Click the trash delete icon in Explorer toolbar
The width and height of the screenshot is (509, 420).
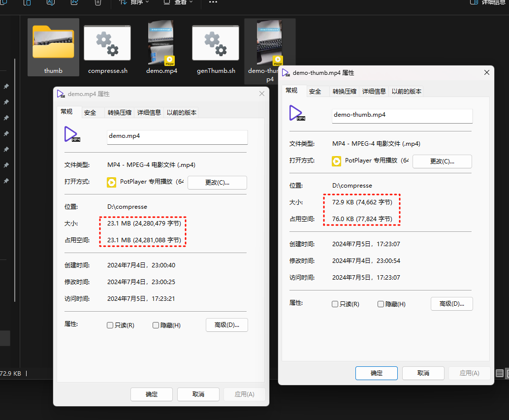[97, 2]
